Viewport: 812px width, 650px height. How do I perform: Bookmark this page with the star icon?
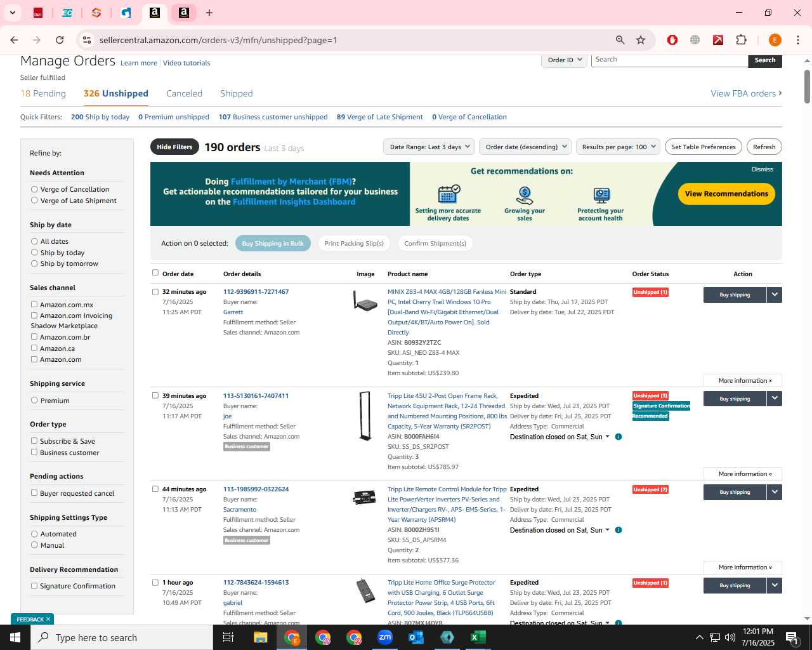point(641,40)
